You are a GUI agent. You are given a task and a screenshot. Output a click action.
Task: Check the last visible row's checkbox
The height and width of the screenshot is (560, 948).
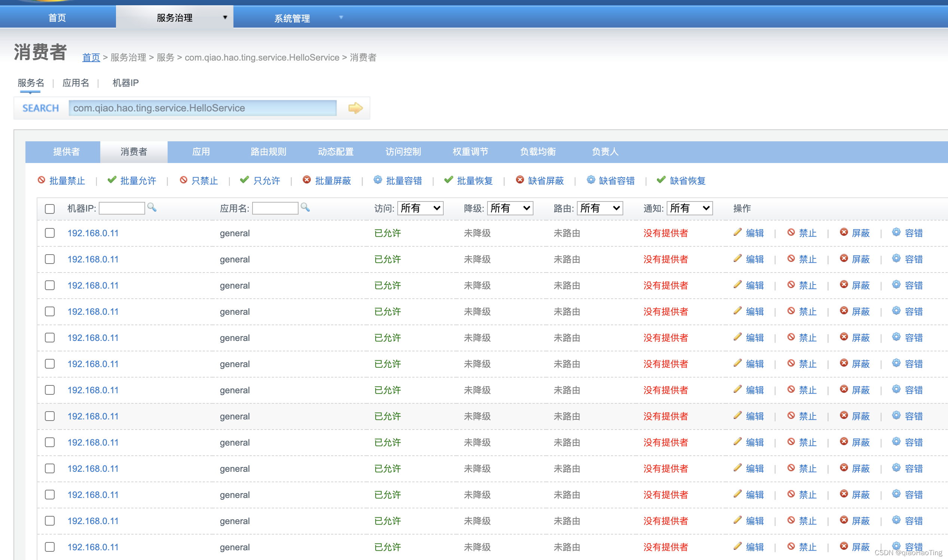(50, 547)
